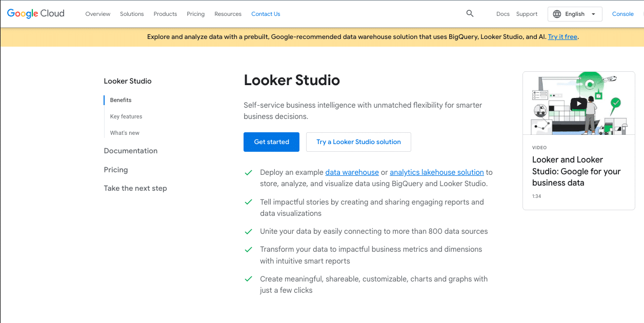This screenshot has height=323, width=644.
Task: Jump to What's new section
Action: tap(125, 133)
